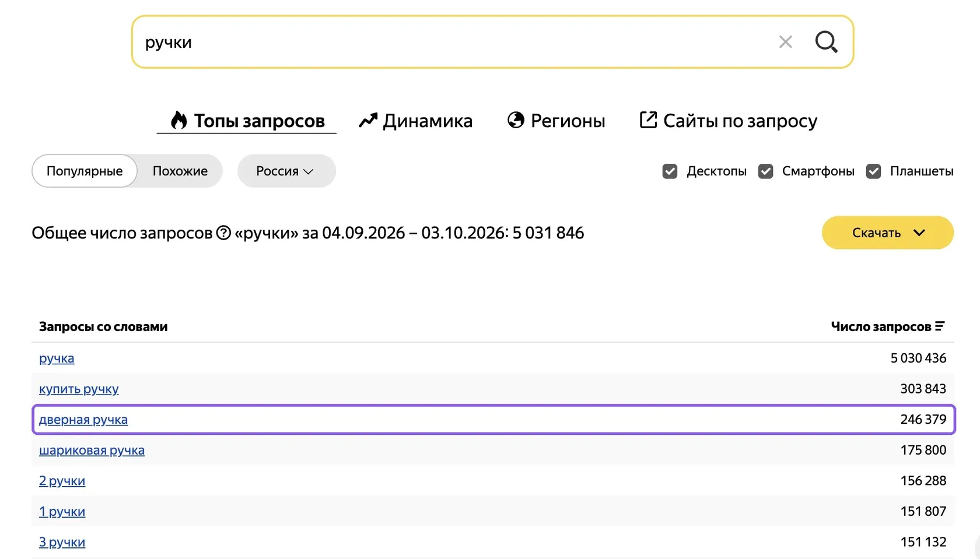Sort by Число запросов column header
Viewport: 980px width, 559px height.
[x=887, y=326]
